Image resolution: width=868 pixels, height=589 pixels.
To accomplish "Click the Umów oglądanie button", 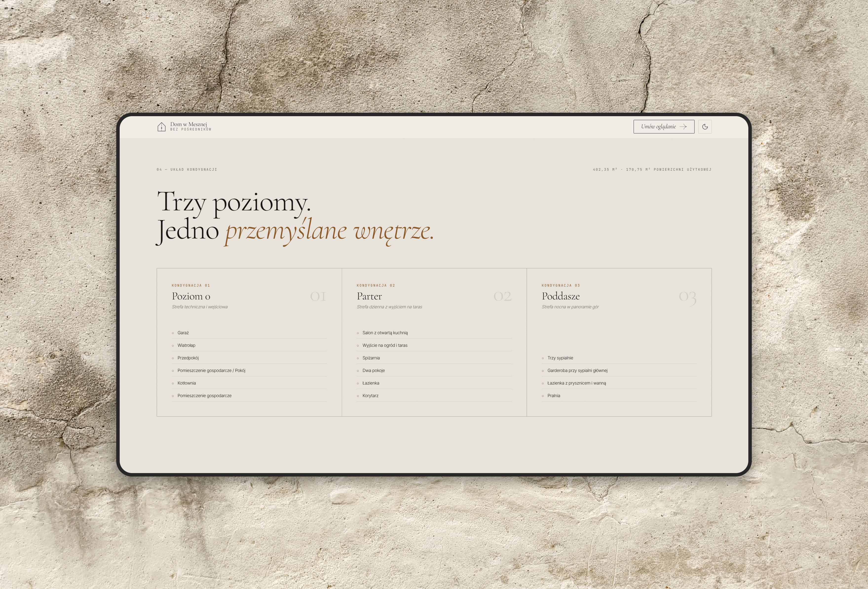I will click(x=664, y=127).
